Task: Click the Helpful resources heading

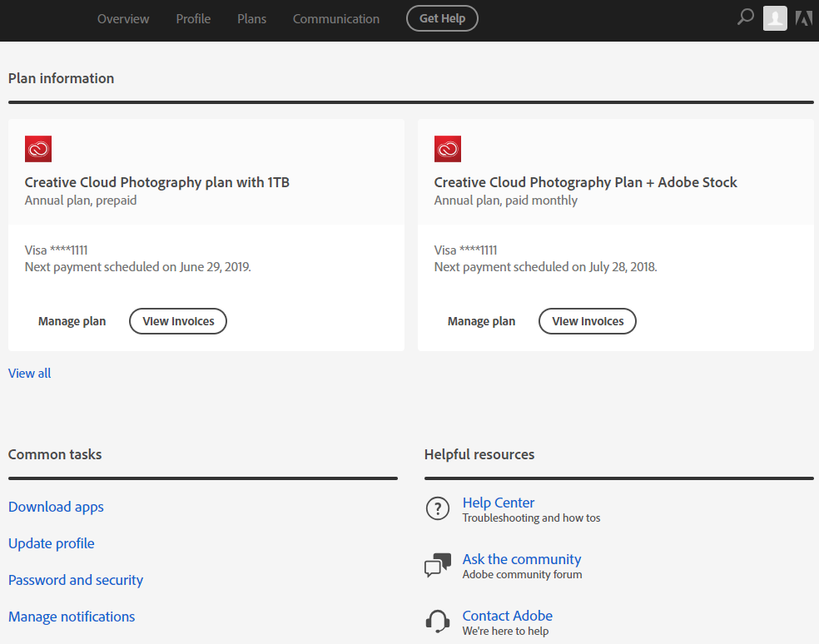Action: pos(479,454)
